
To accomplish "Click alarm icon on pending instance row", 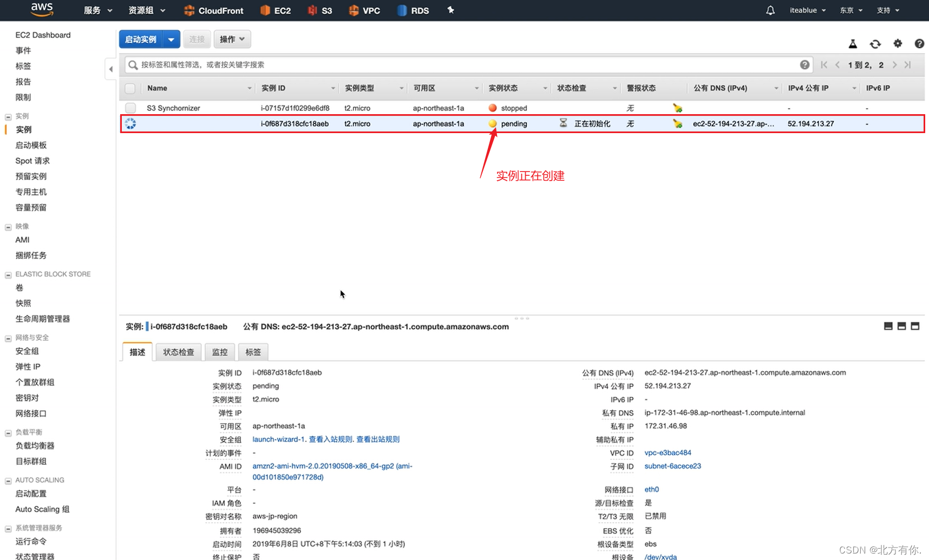I will 677,124.
